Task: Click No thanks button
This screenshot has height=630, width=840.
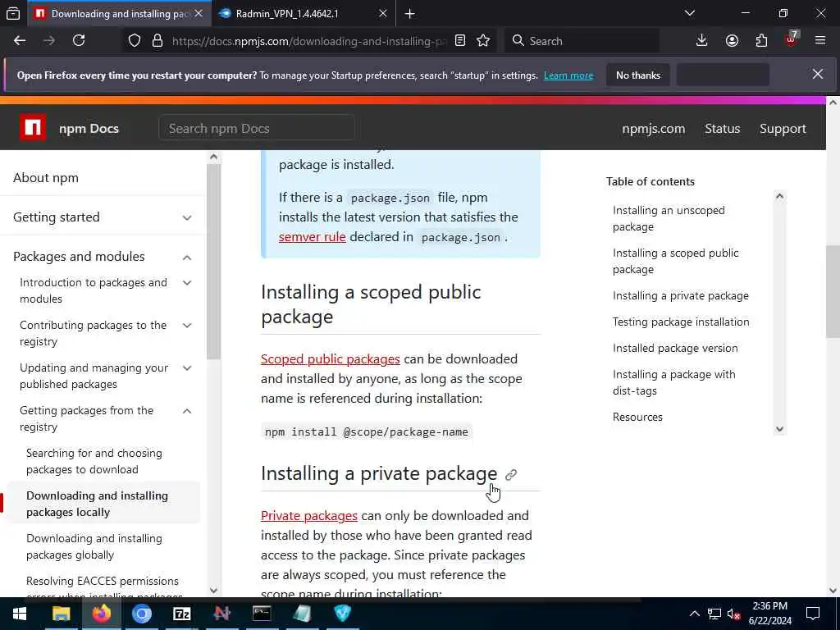Action: (637, 75)
